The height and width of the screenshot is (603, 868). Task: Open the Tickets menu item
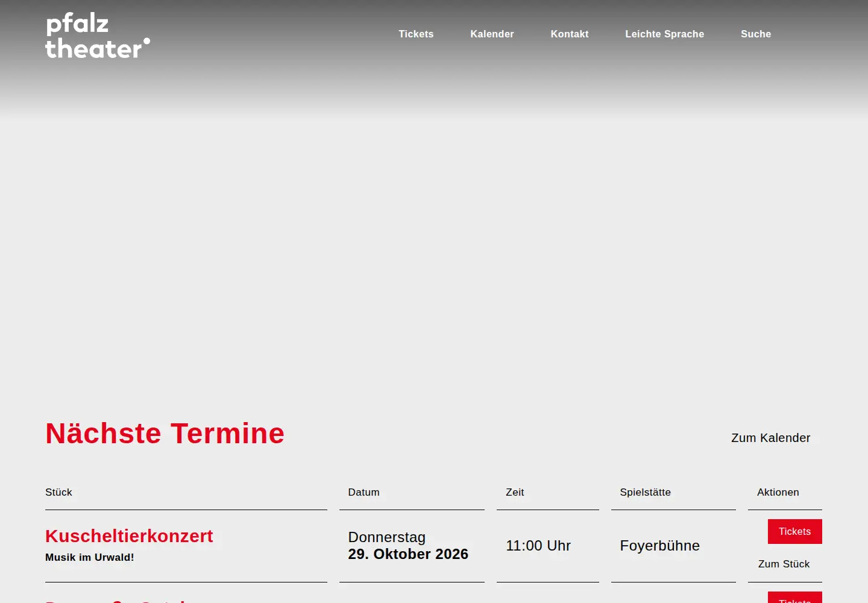point(416,34)
